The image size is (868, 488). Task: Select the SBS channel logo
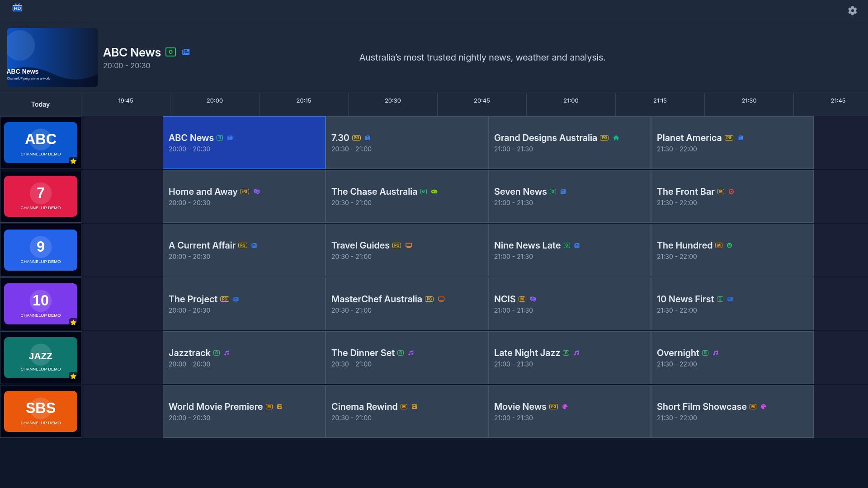coord(41,412)
